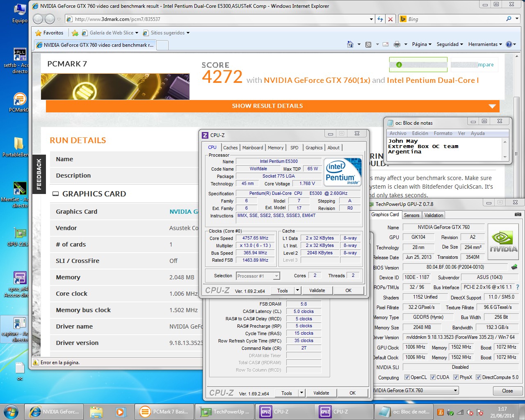Click Bus Interface question mark in GPU-Z

[x=518, y=287]
